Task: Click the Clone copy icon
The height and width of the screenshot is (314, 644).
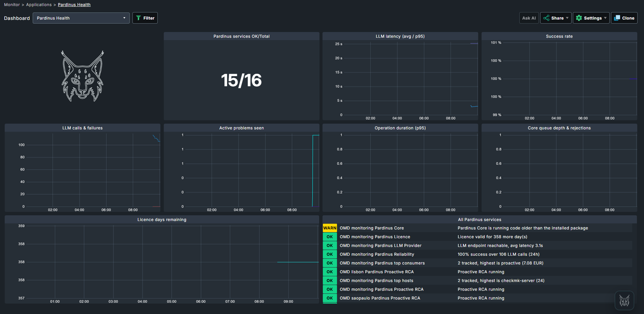Action: (617, 18)
